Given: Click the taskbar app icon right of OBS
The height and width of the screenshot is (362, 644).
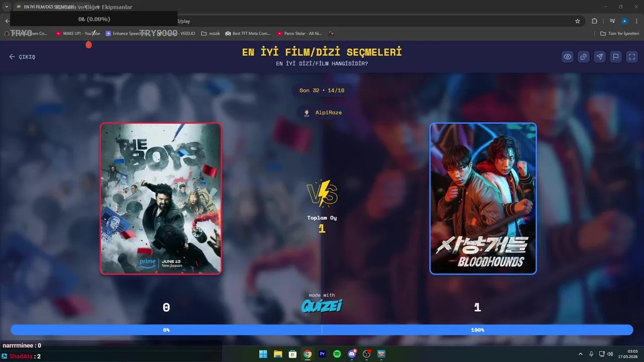Looking at the screenshot, I should tap(381, 354).
